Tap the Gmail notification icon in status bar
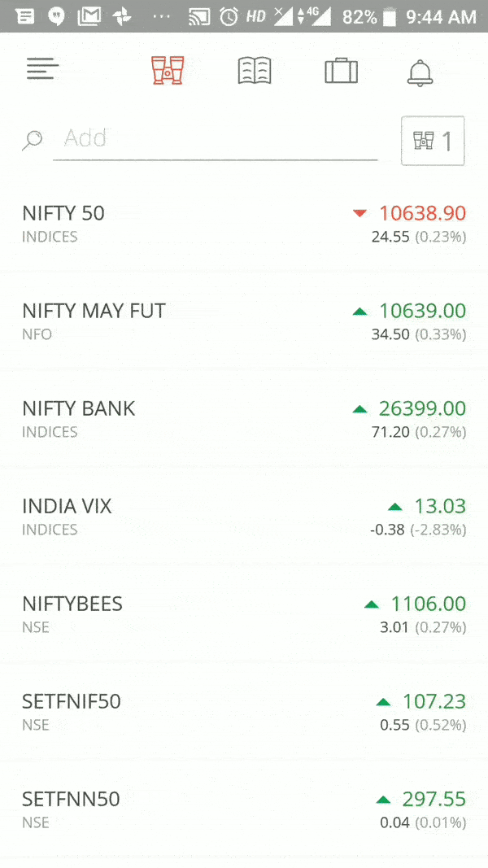Image resolution: width=488 pixels, height=868 pixels. (89, 16)
